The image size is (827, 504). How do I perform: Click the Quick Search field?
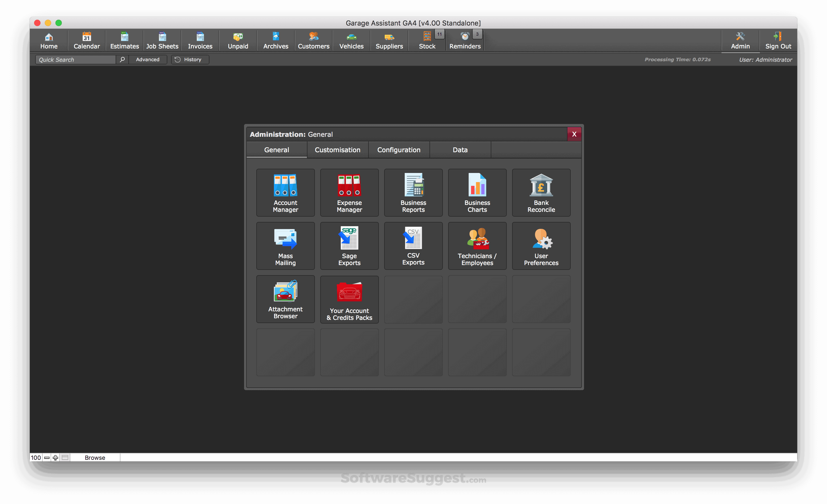[x=75, y=59]
